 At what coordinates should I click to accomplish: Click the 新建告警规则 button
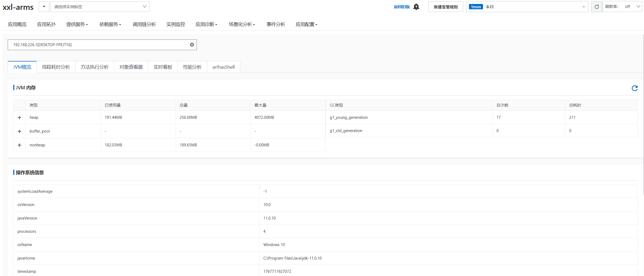(x=446, y=7)
